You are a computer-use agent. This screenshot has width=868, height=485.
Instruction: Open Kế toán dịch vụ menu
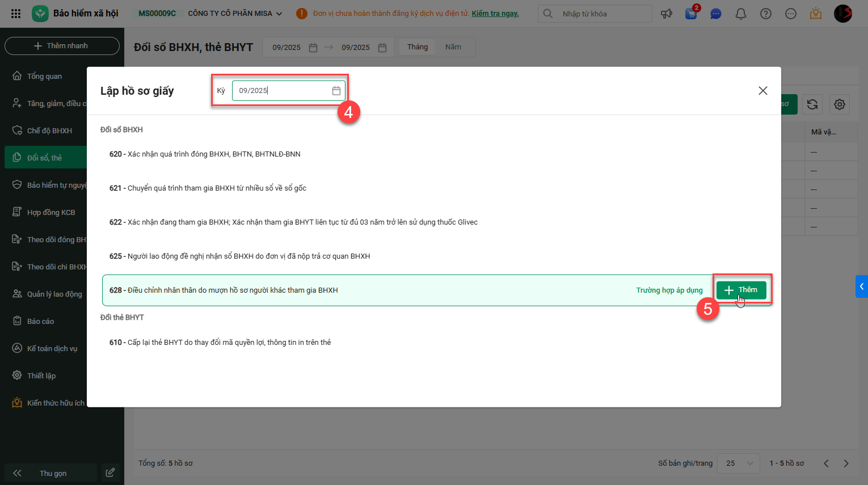[x=45, y=348]
